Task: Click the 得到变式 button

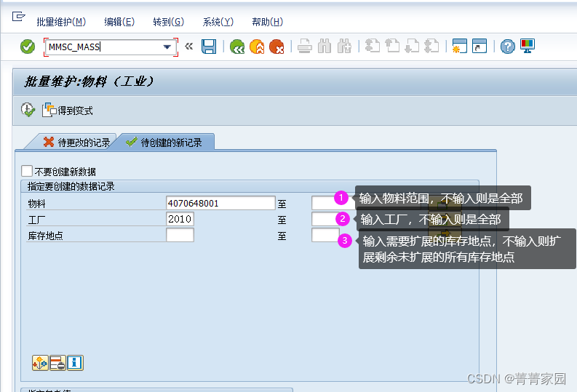Action: (68, 110)
